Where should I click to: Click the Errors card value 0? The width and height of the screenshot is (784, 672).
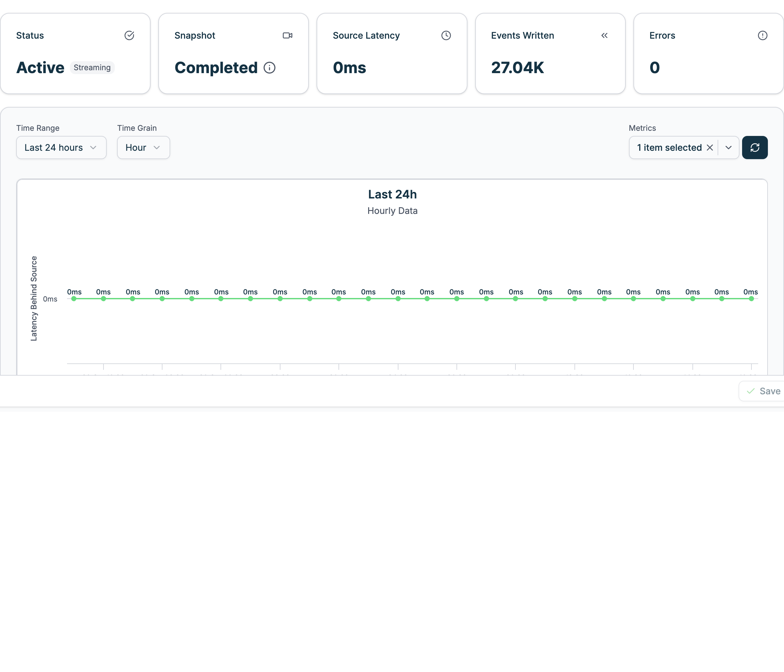pos(655,68)
